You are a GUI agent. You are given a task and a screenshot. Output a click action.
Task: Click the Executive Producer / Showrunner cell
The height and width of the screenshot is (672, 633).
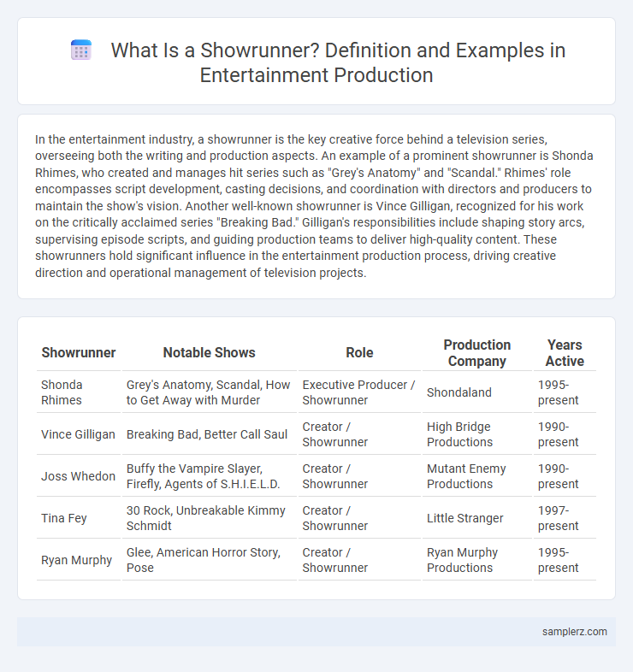point(359,392)
